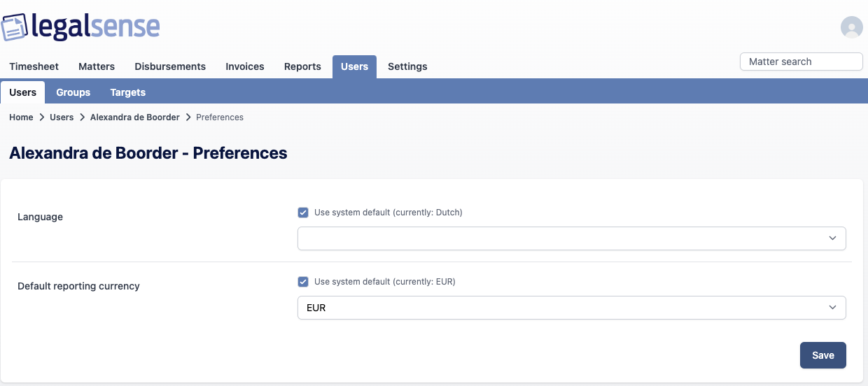
Task: Click the chevron arrow in Language dropdown
Action: (x=832, y=238)
